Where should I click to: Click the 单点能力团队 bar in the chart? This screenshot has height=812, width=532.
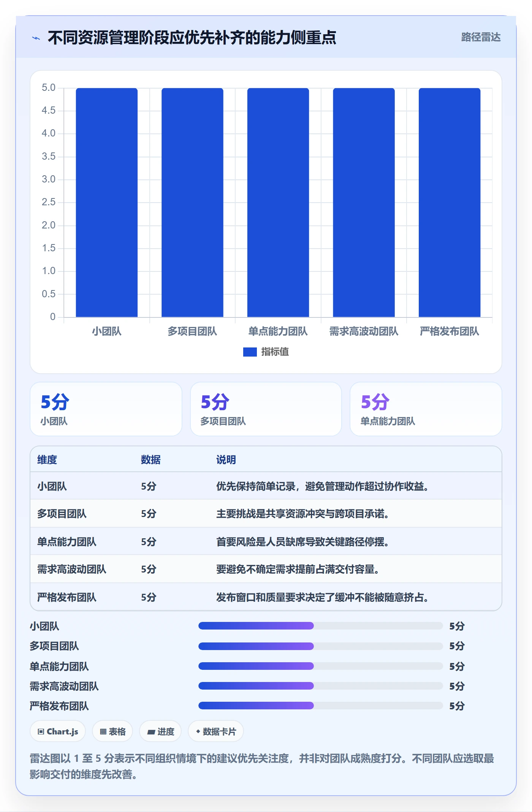[278, 202]
